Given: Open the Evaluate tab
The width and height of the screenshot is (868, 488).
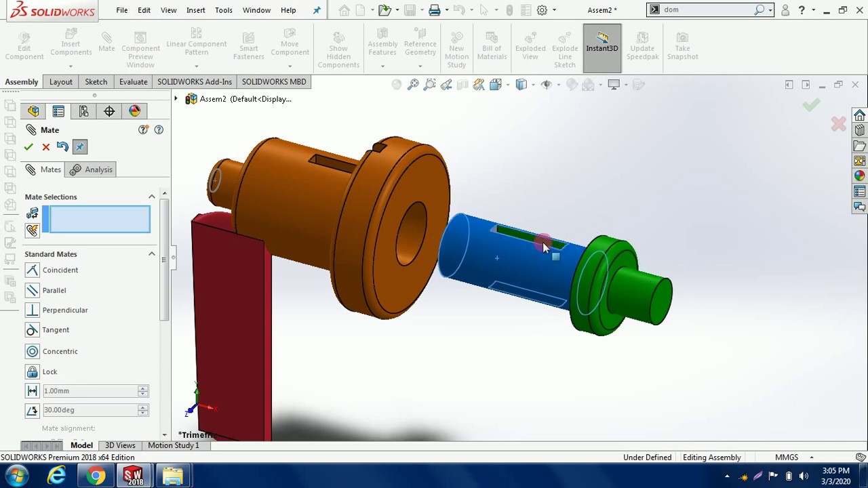Looking at the screenshot, I should 133,81.
